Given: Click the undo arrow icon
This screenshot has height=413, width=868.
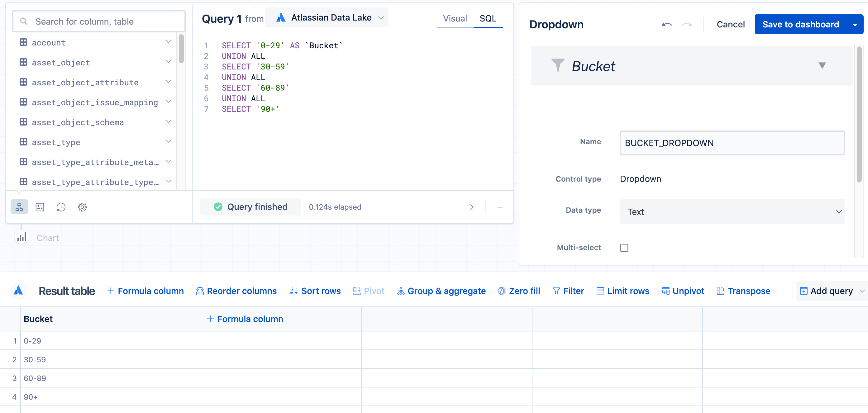Looking at the screenshot, I should click(667, 24).
